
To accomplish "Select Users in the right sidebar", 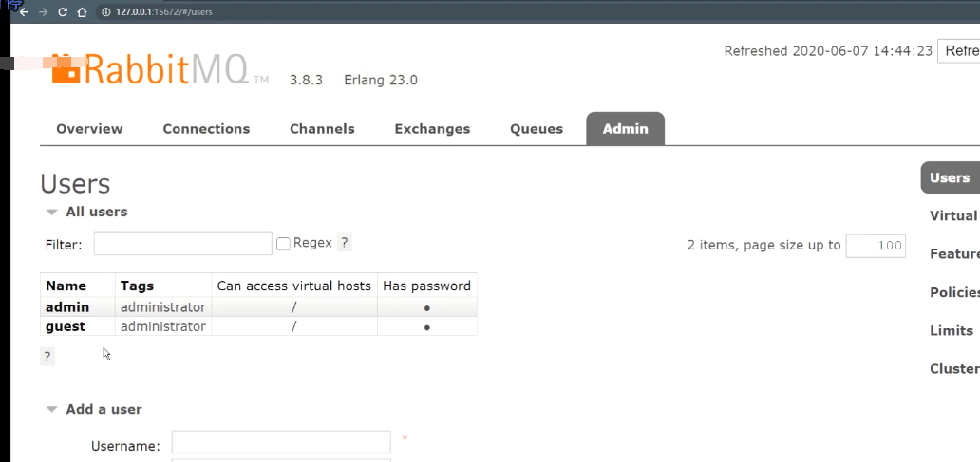I will tap(950, 178).
